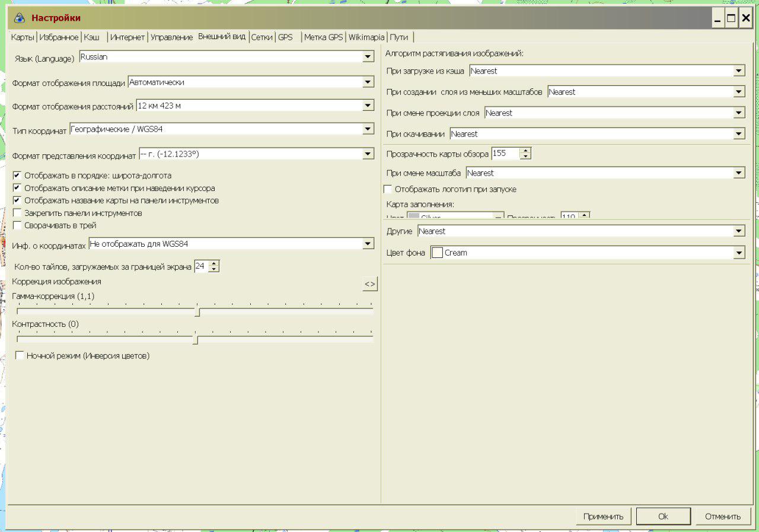Viewport: 759px width, 532px height.
Task: Open the Язык (Language) dropdown
Action: click(x=368, y=57)
